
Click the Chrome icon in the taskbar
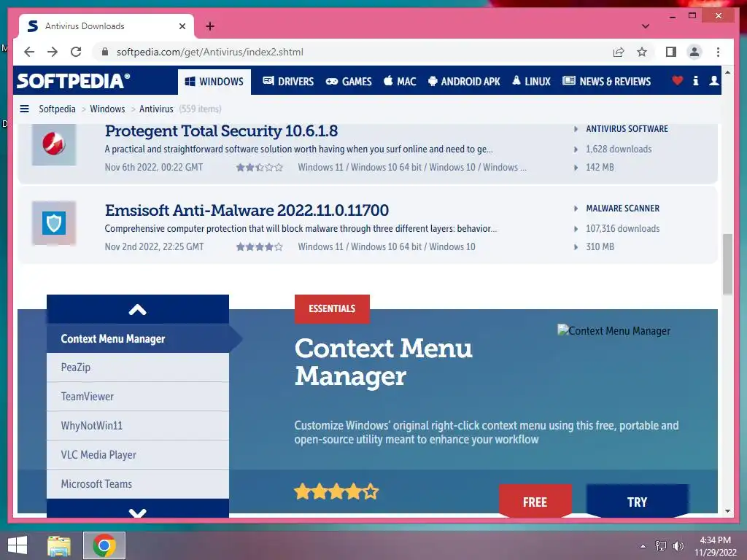(104, 545)
